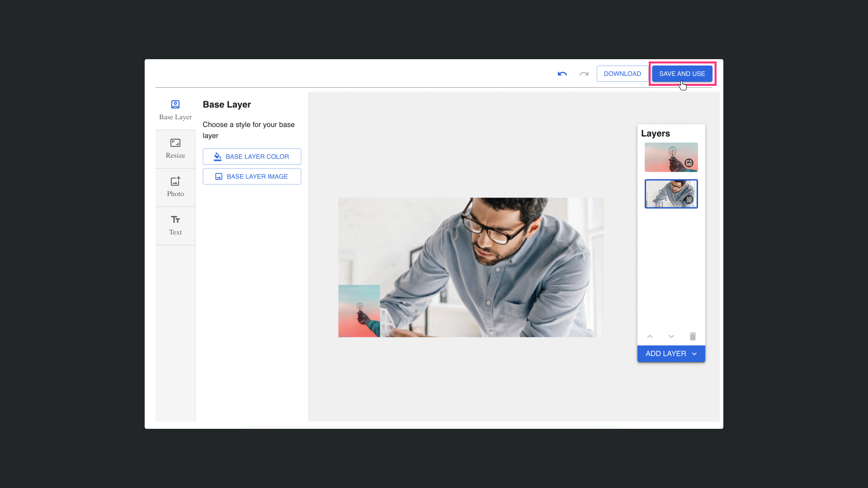Click image badge on lightbulb layer thumbnail
The height and width of the screenshot is (488, 868).
click(689, 163)
